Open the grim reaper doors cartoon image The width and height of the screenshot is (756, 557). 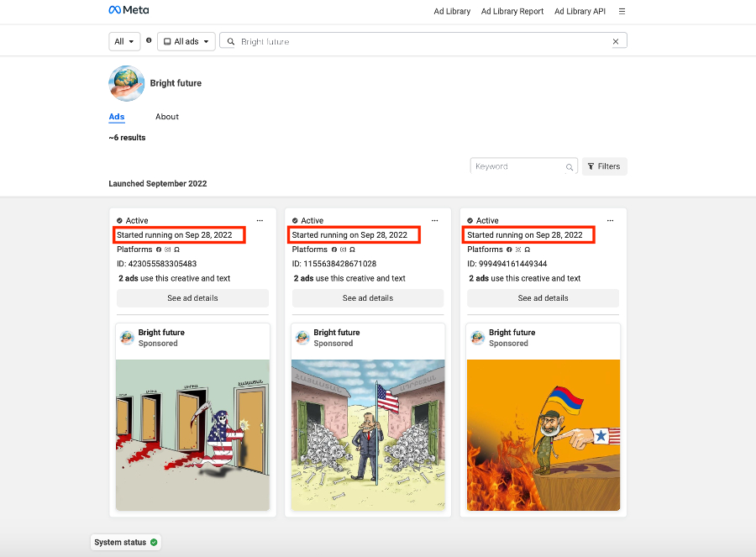click(192, 434)
